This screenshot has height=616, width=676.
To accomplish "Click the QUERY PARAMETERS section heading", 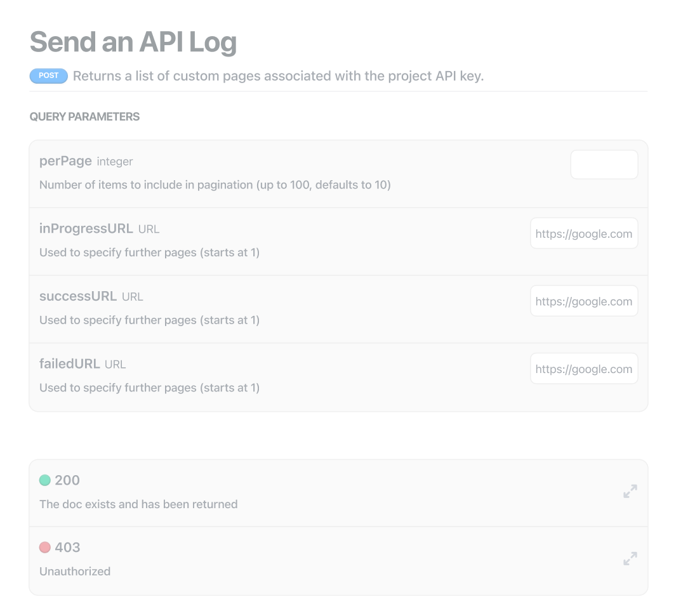I will point(84,117).
